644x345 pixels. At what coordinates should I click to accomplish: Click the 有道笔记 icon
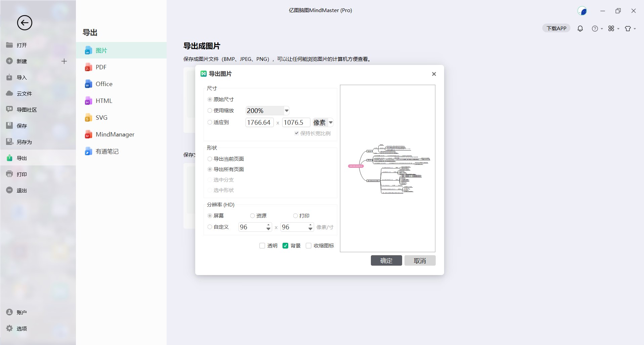(x=88, y=151)
